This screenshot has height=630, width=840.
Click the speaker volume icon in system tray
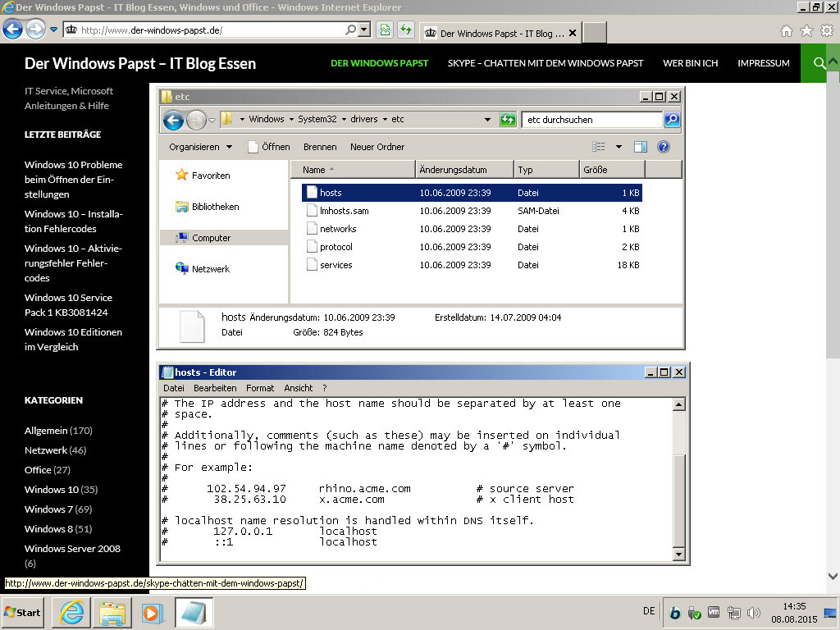click(x=754, y=613)
